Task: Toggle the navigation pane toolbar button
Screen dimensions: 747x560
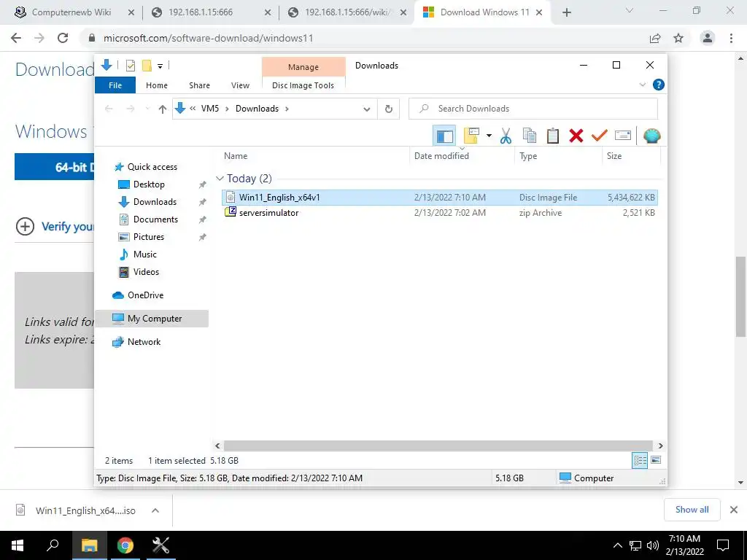Action: [444, 136]
